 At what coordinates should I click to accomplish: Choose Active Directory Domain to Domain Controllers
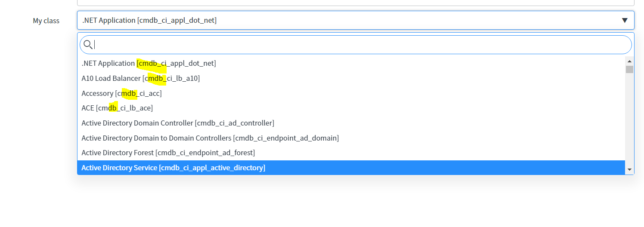pyautogui.click(x=351, y=138)
